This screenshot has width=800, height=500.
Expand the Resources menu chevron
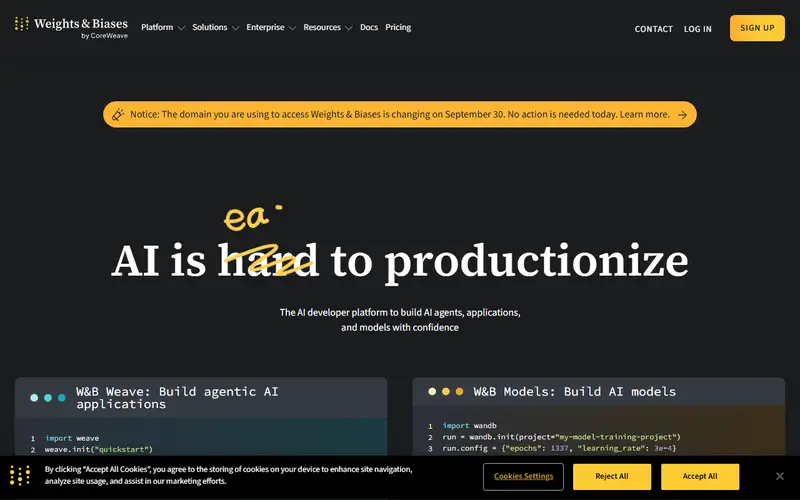click(x=349, y=28)
